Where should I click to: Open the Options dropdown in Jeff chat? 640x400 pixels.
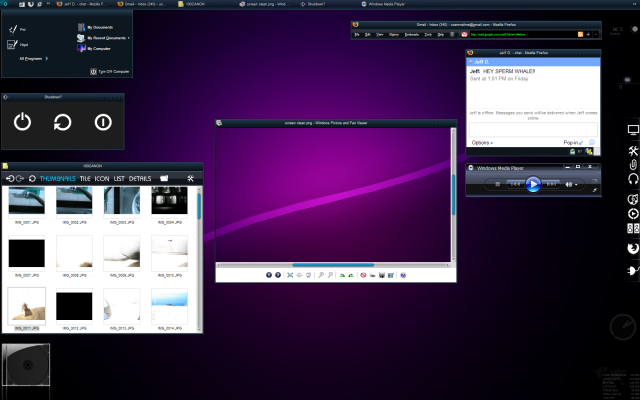click(x=482, y=142)
